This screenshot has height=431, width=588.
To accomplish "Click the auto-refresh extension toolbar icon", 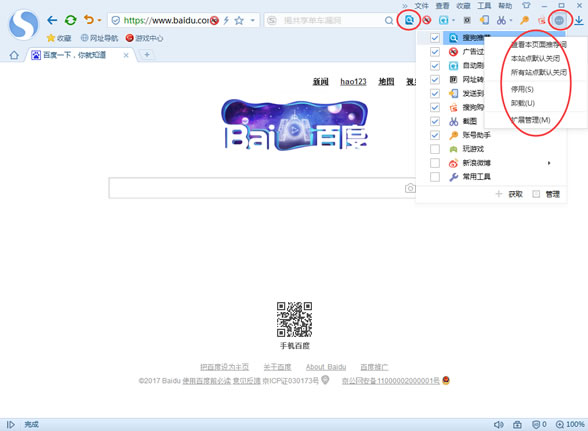I will 444,20.
